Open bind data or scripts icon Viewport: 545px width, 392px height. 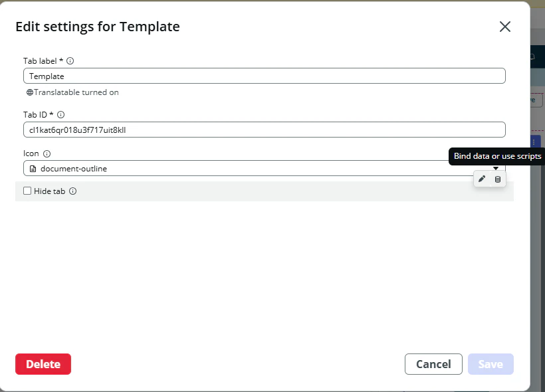pos(498,179)
